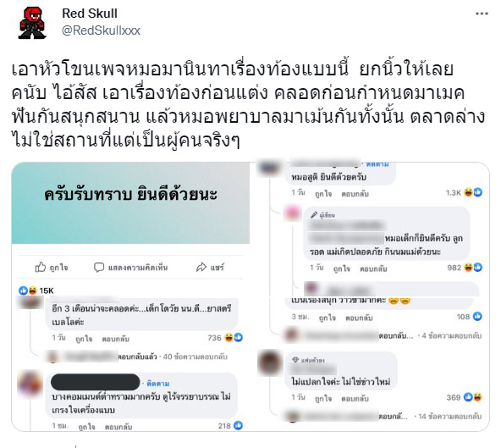This screenshot has width=501, height=448.
Task: Click the Red Skull pixel avatar
Action: [32, 23]
